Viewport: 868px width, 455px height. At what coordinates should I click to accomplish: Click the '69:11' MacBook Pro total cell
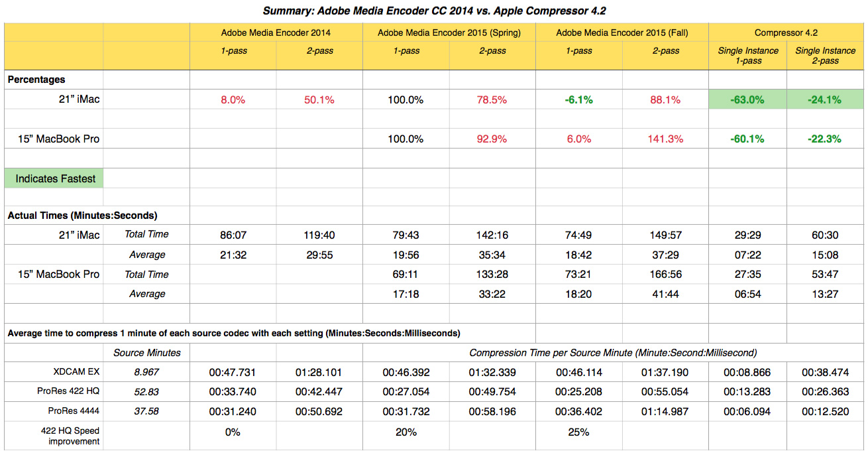tap(406, 274)
